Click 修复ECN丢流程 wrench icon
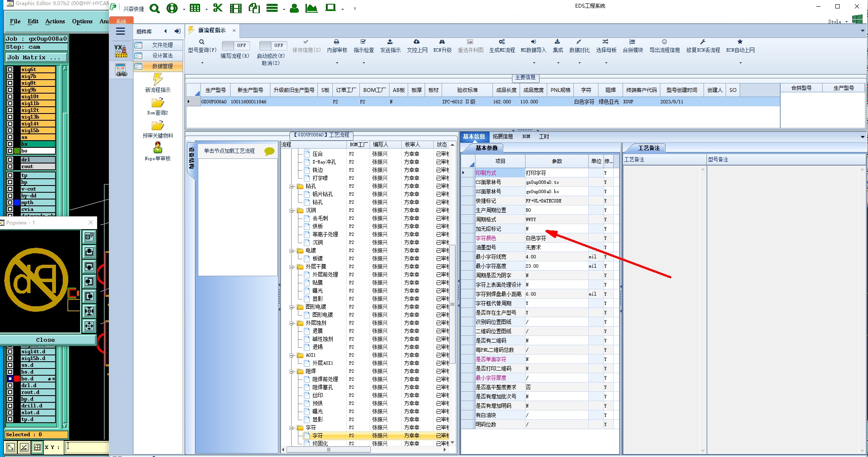 click(x=703, y=42)
